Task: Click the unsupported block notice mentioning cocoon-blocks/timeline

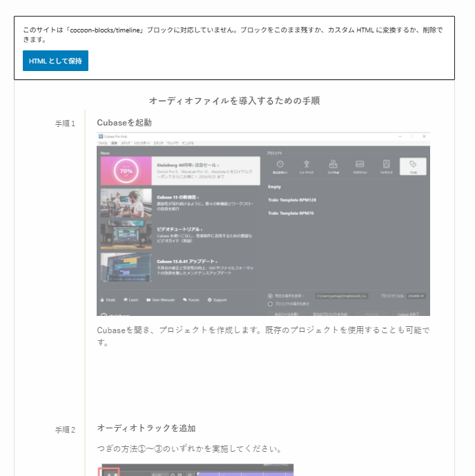Action: [233, 34]
